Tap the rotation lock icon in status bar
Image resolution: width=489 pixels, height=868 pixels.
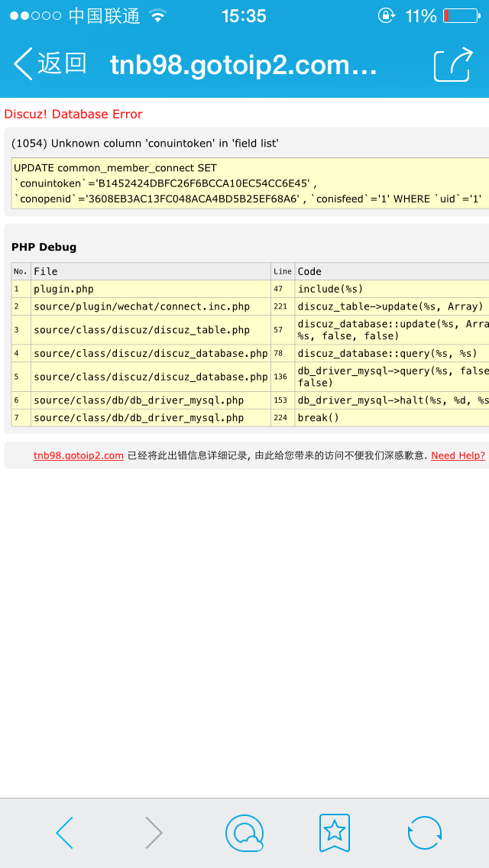tap(387, 15)
